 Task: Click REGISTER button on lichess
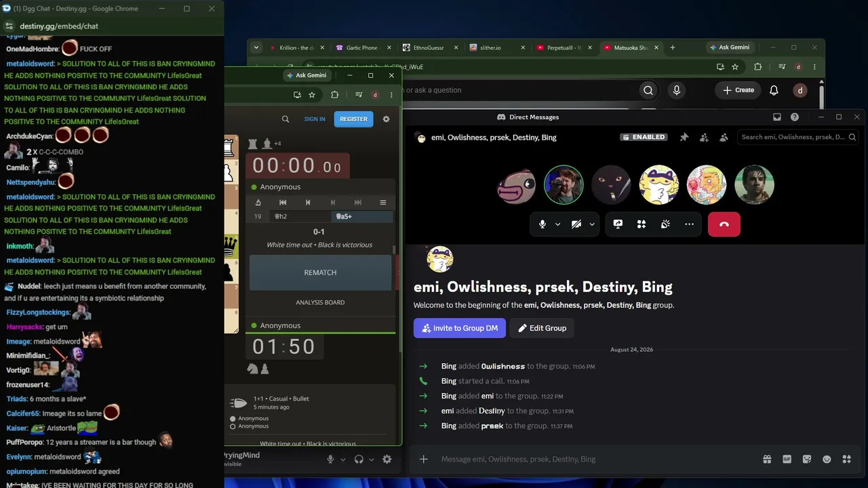click(353, 119)
